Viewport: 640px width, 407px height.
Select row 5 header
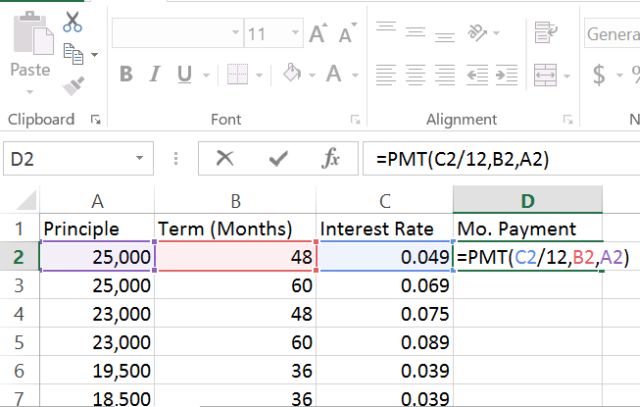click(19, 342)
